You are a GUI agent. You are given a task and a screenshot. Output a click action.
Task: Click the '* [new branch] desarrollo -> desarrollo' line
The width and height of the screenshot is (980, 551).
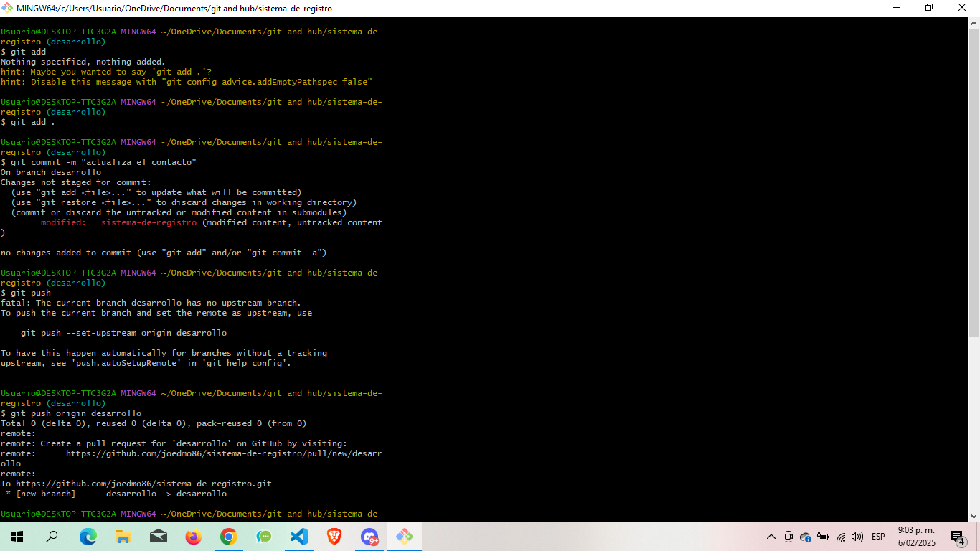click(x=116, y=494)
